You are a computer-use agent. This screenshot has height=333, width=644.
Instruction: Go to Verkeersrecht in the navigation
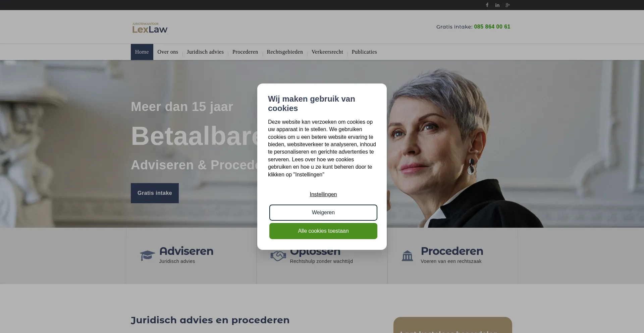[327, 52]
